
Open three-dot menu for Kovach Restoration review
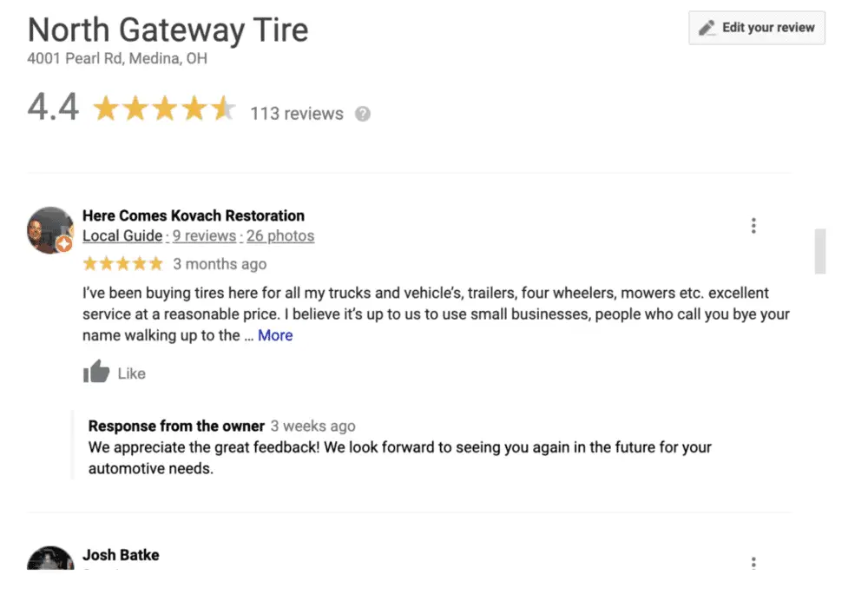click(753, 225)
